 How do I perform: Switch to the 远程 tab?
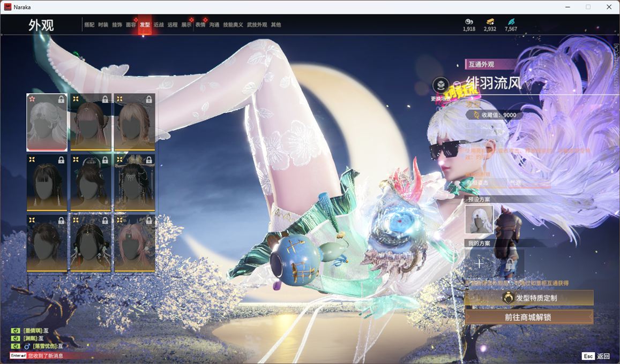[173, 25]
